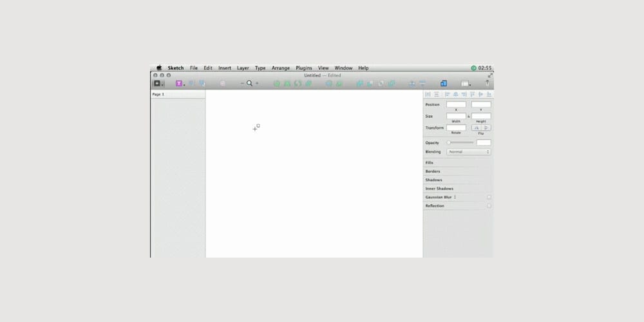Viewport: 644px width, 322px height.
Task: Click the Scale toolbar icon
Action: (x=339, y=84)
